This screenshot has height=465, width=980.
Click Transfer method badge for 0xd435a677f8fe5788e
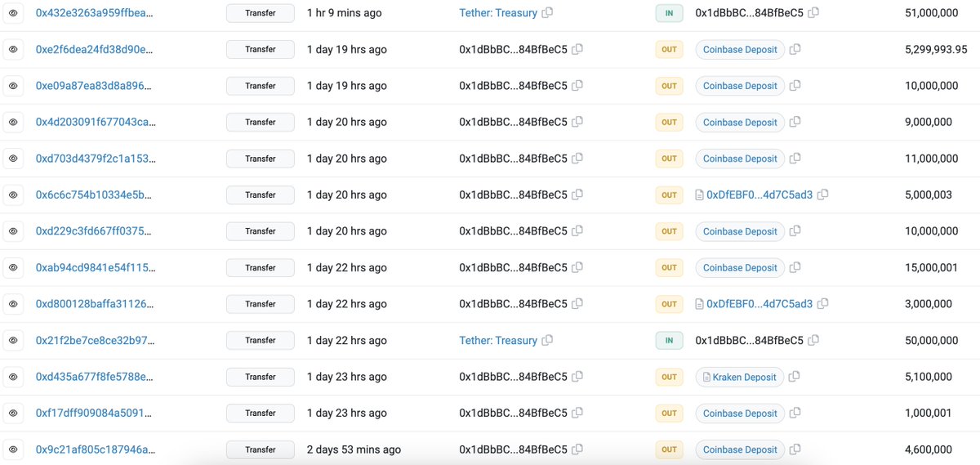(x=261, y=377)
